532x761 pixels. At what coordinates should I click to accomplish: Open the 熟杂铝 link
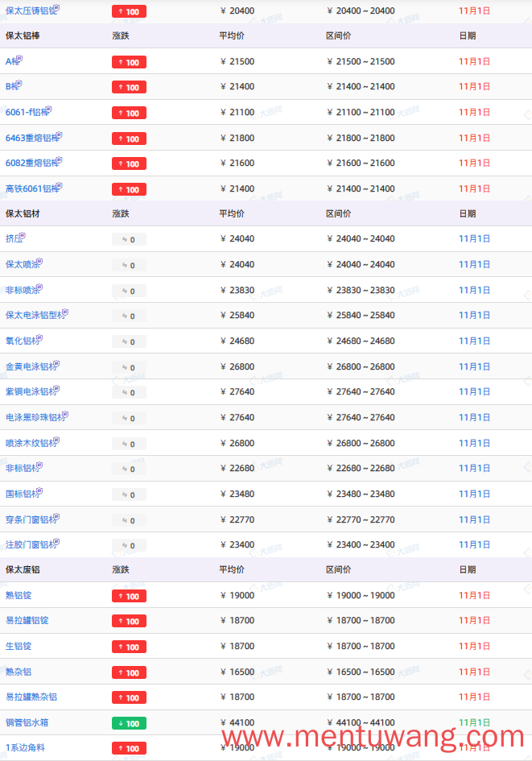pyautogui.click(x=19, y=672)
